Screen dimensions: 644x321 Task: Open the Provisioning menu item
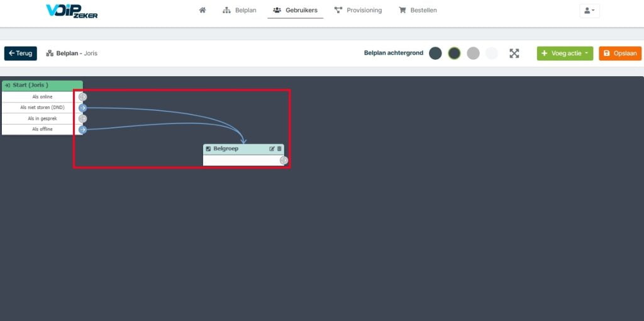(x=358, y=10)
